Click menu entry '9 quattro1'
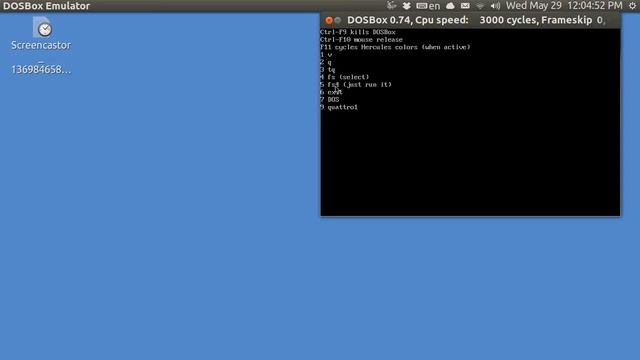Screen dimensions: 640x360 (339, 107)
